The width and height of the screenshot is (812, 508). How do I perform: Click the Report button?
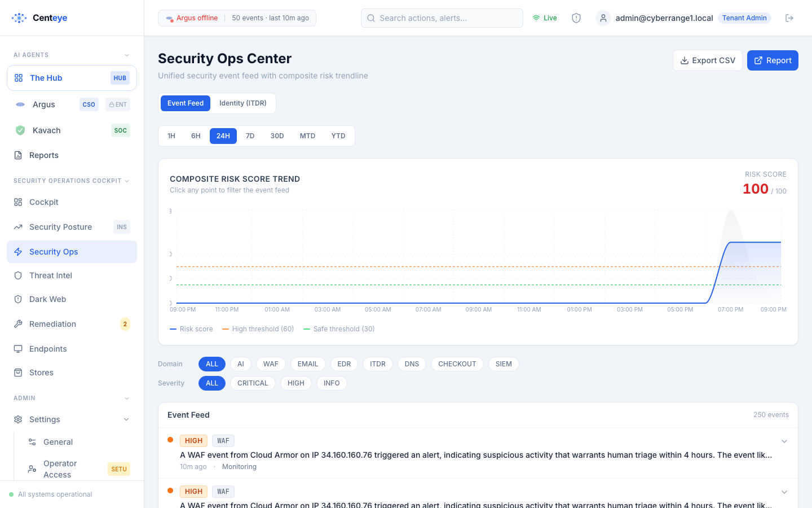coord(773,60)
